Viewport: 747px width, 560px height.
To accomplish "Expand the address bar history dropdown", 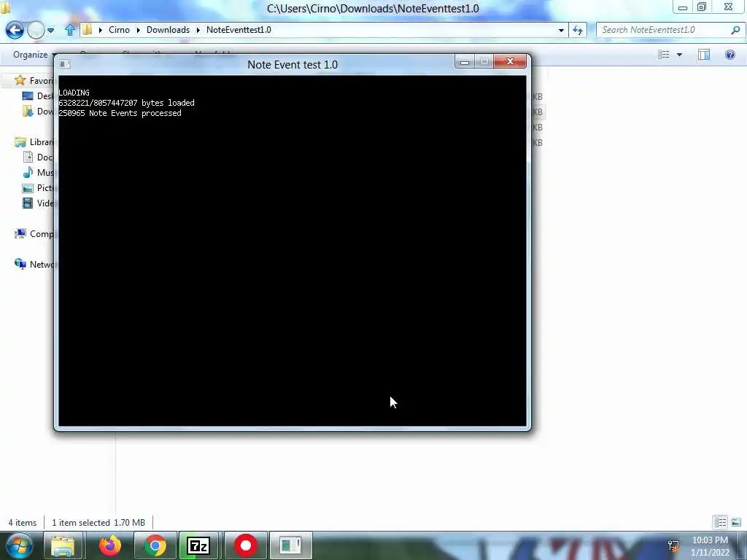I will point(561,30).
